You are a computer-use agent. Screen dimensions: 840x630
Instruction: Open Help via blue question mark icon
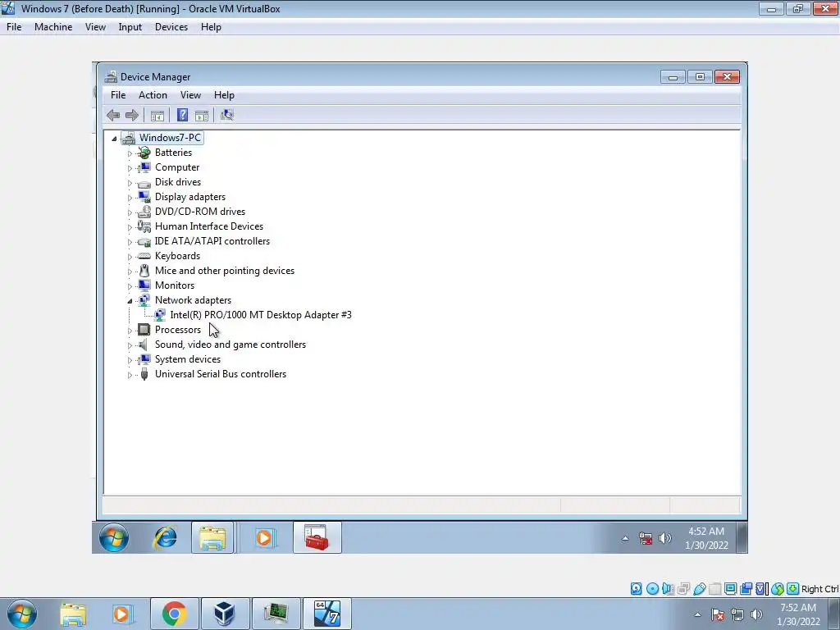pos(182,115)
